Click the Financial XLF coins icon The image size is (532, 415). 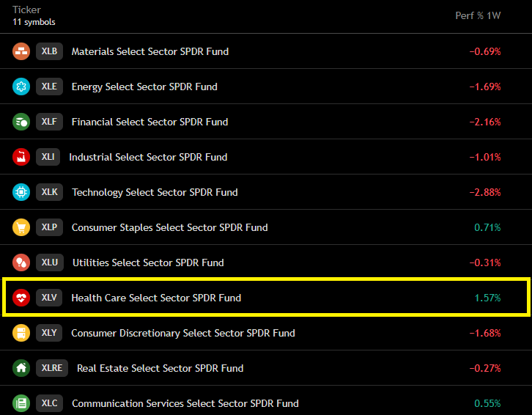[21, 122]
